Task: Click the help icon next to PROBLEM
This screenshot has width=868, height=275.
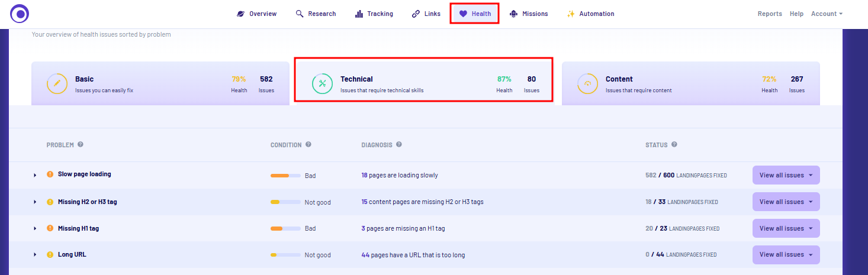Action: click(81, 144)
